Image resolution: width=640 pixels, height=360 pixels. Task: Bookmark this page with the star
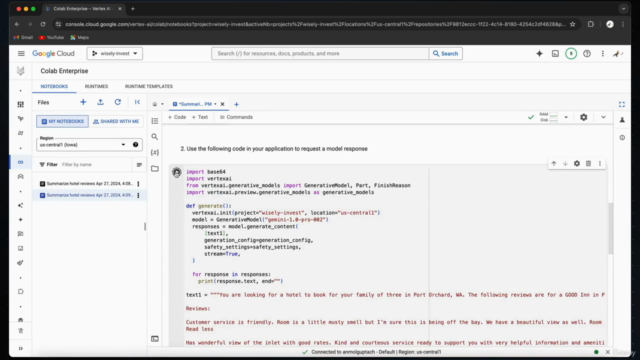[x=573, y=24]
